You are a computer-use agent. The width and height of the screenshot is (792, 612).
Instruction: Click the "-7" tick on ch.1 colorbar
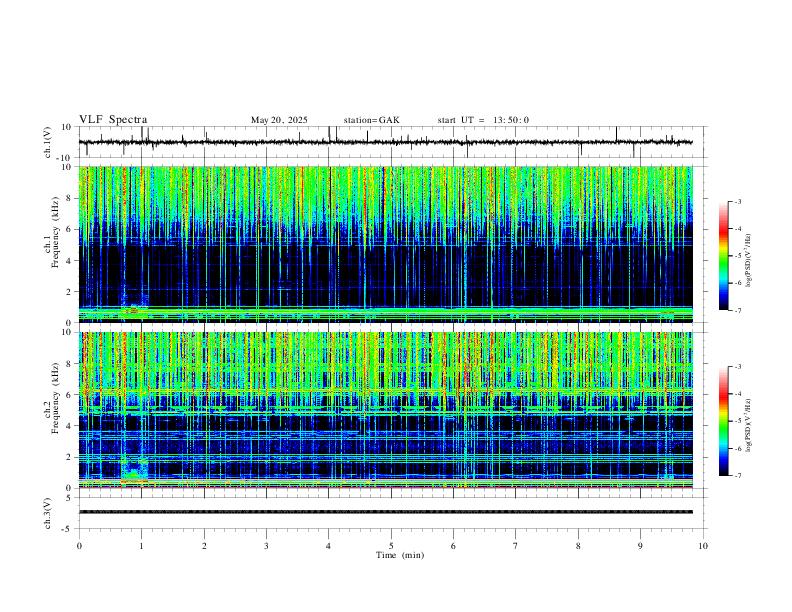(x=737, y=310)
